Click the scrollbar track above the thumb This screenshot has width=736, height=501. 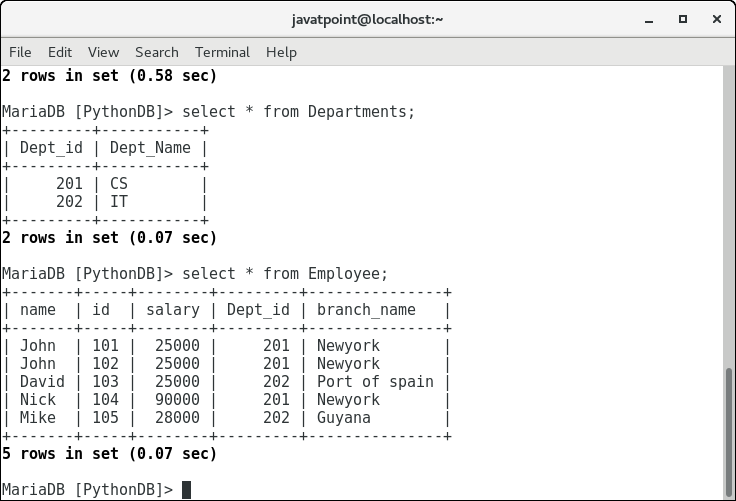tap(729, 220)
